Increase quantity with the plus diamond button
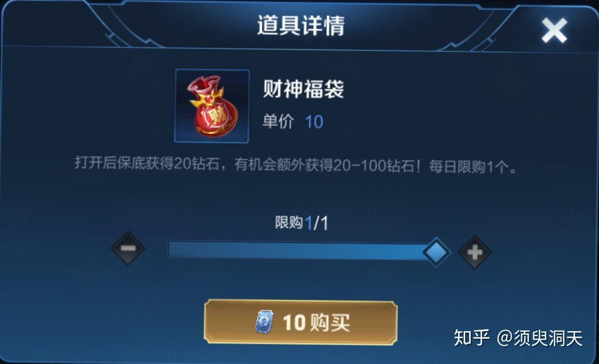Viewport: 599px width, 364px height. point(474,252)
